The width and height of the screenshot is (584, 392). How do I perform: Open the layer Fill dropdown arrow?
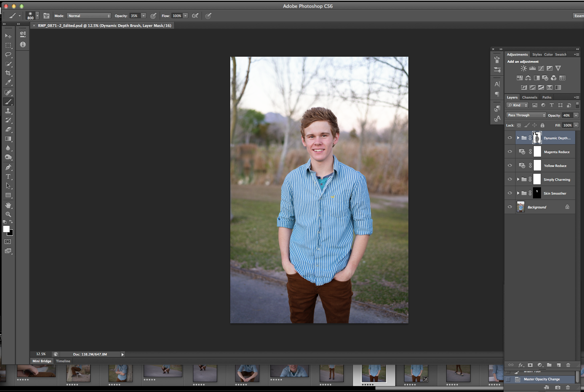click(576, 125)
